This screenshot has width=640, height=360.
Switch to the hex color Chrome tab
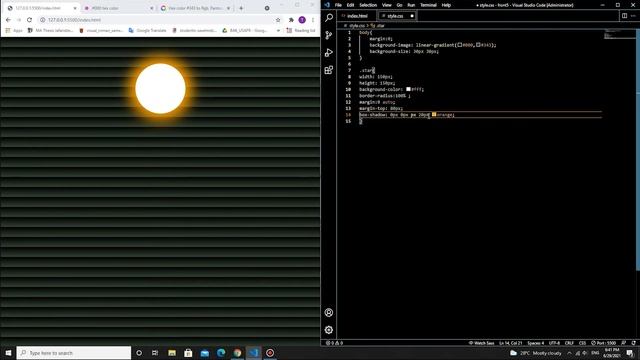pos(119,8)
